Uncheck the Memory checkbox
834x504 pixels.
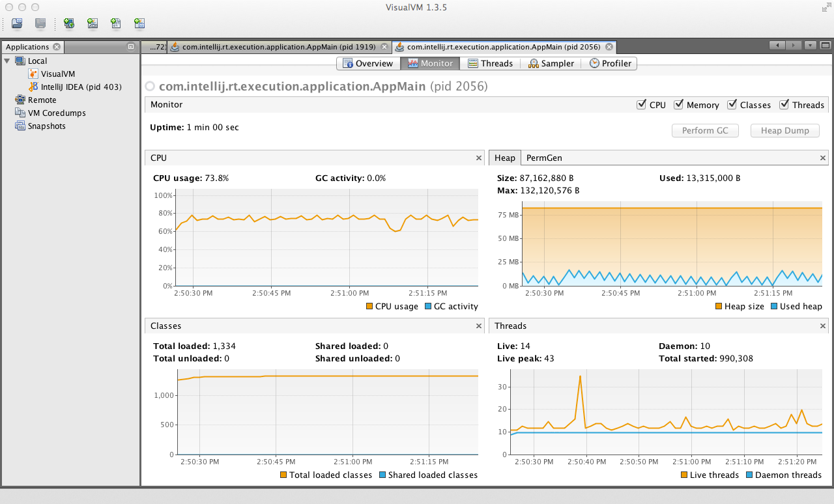678,104
